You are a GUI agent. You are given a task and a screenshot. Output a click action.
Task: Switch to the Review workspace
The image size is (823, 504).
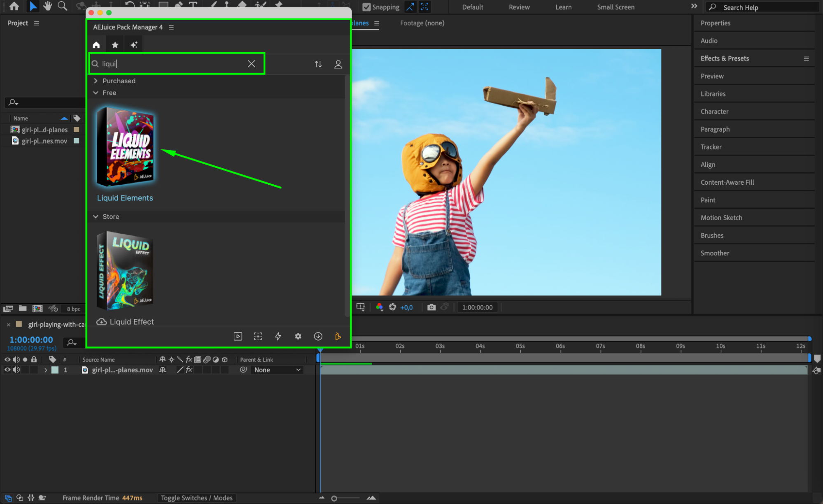click(x=519, y=7)
